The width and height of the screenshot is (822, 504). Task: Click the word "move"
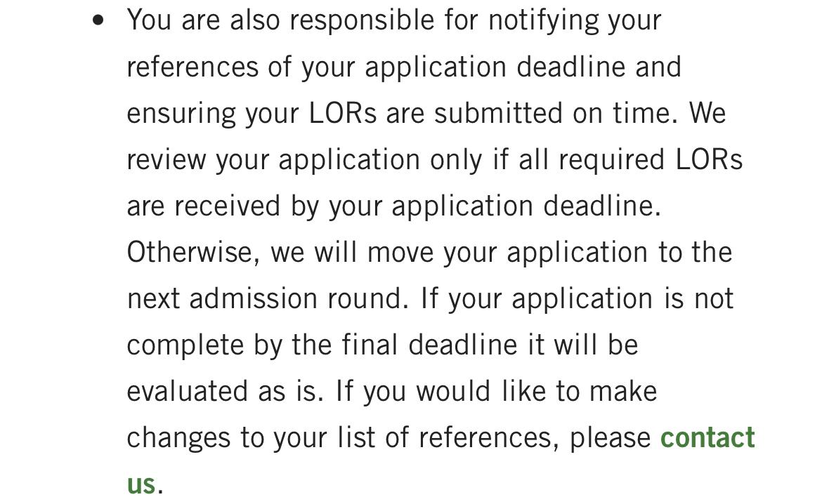pyautogui.click(x=399, y=252)
